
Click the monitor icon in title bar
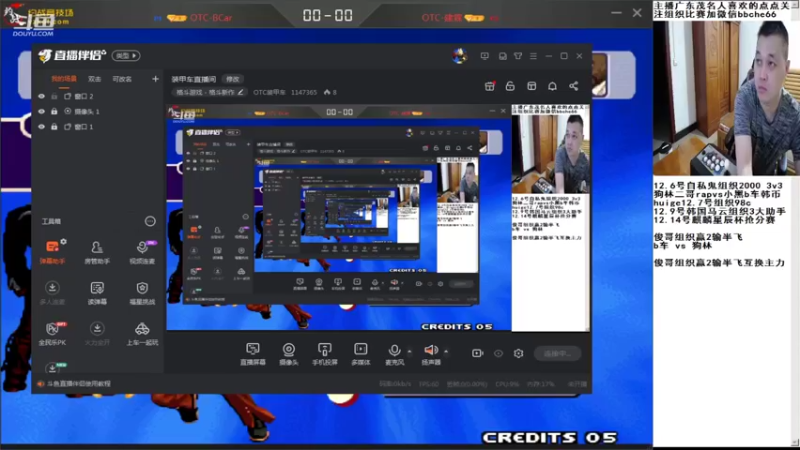[484, 56]
